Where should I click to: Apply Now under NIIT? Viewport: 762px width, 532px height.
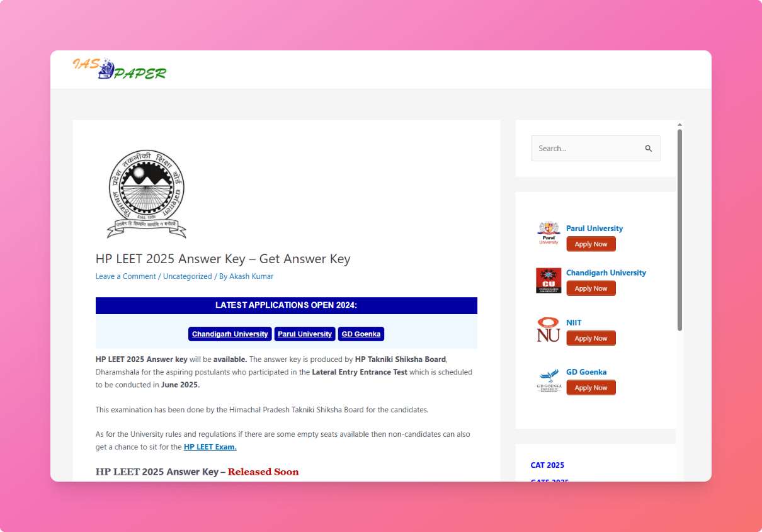[591, 338]
